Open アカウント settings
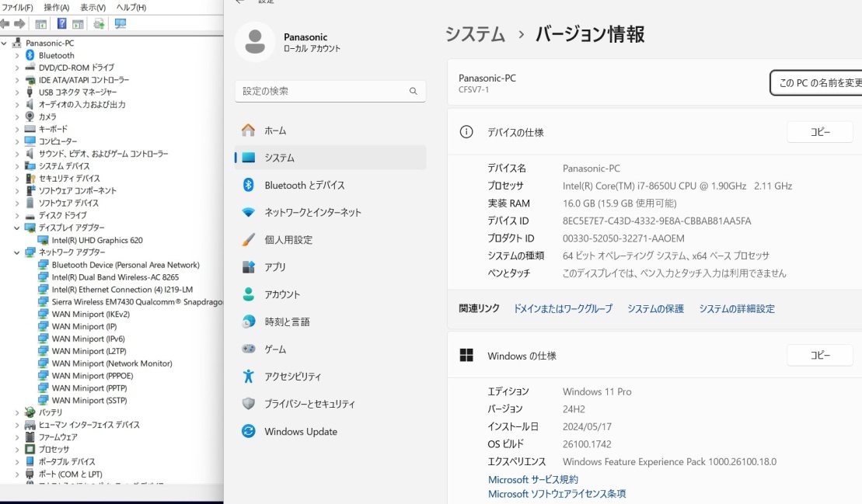Image resolution: width=862 pixels, height=504 pixels. [x=330, y=294]
